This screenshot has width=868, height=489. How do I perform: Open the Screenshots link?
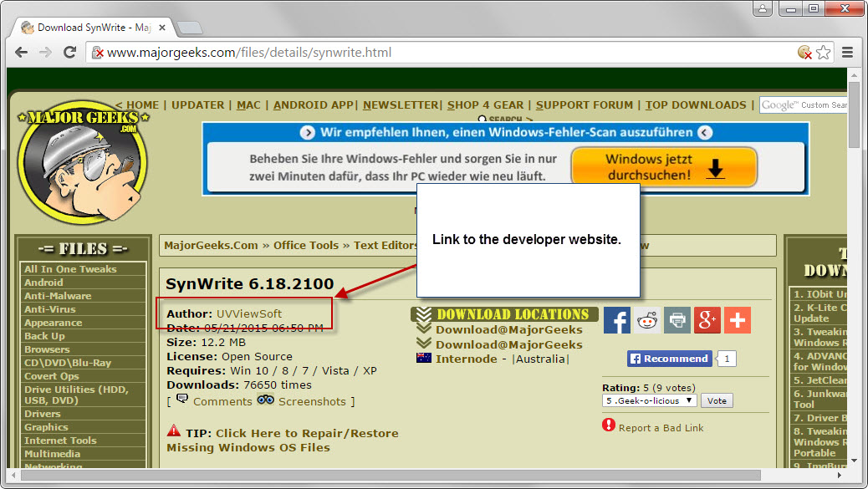(x=312, y=401)
